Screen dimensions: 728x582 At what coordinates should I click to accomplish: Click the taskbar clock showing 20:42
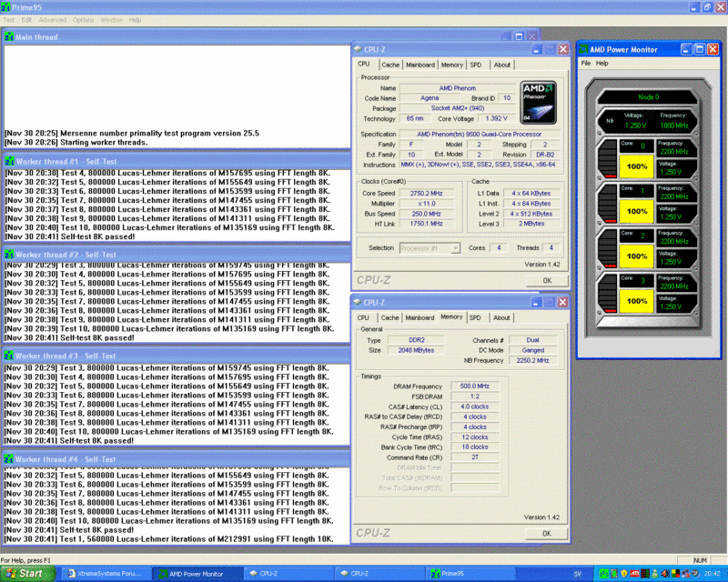coord(712,574)
